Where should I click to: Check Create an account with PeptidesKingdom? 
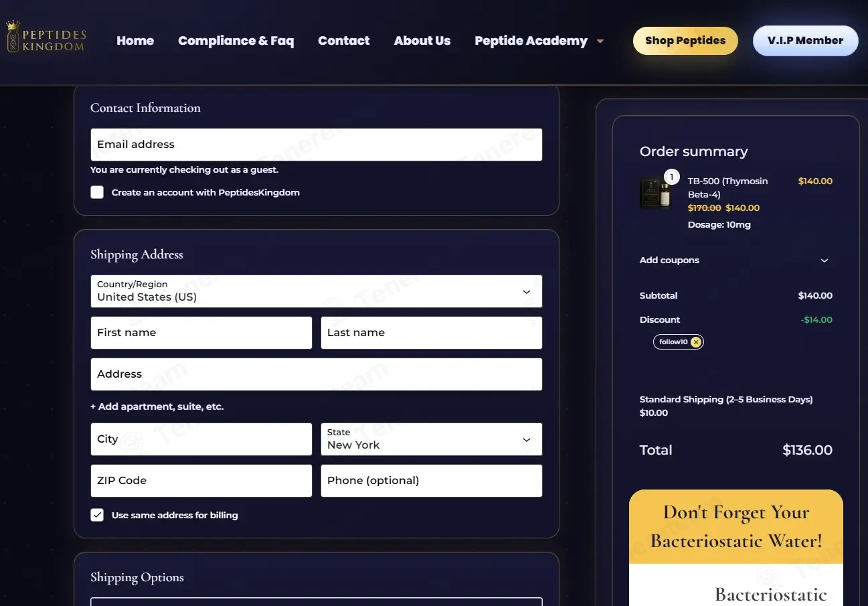point(97,192)
